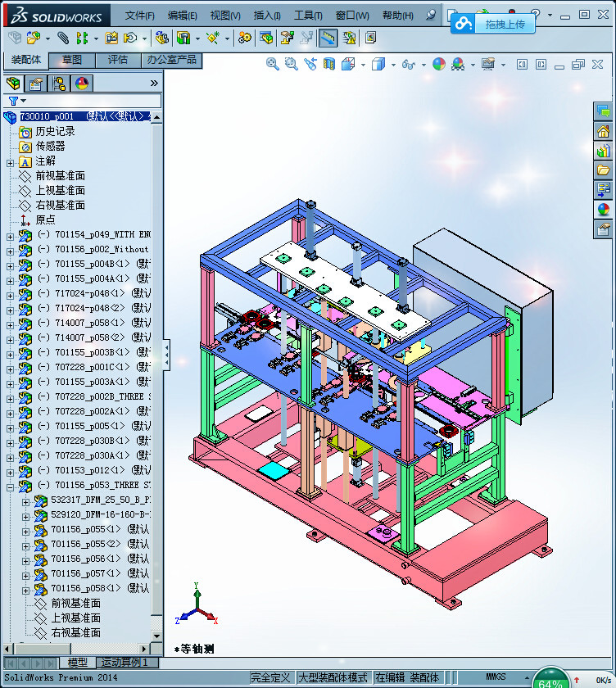This screenshot has width=616, height=688.
Task: Open the 窗口(W) menu
Action: 352,16
